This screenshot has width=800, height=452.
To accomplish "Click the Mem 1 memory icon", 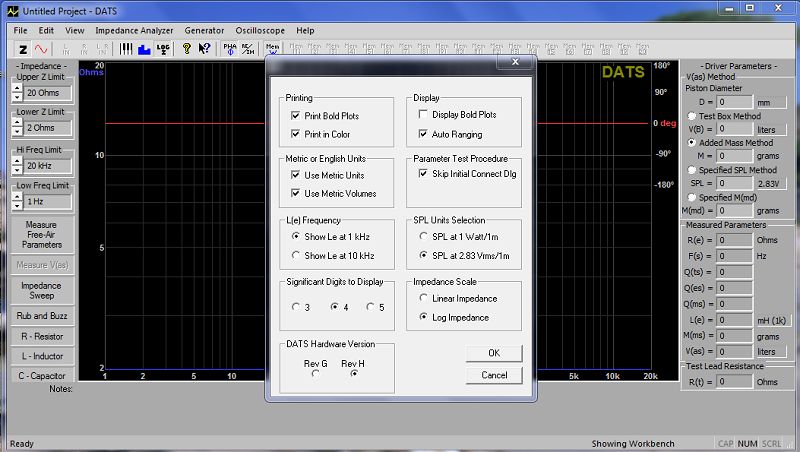I will pos(296,49).
